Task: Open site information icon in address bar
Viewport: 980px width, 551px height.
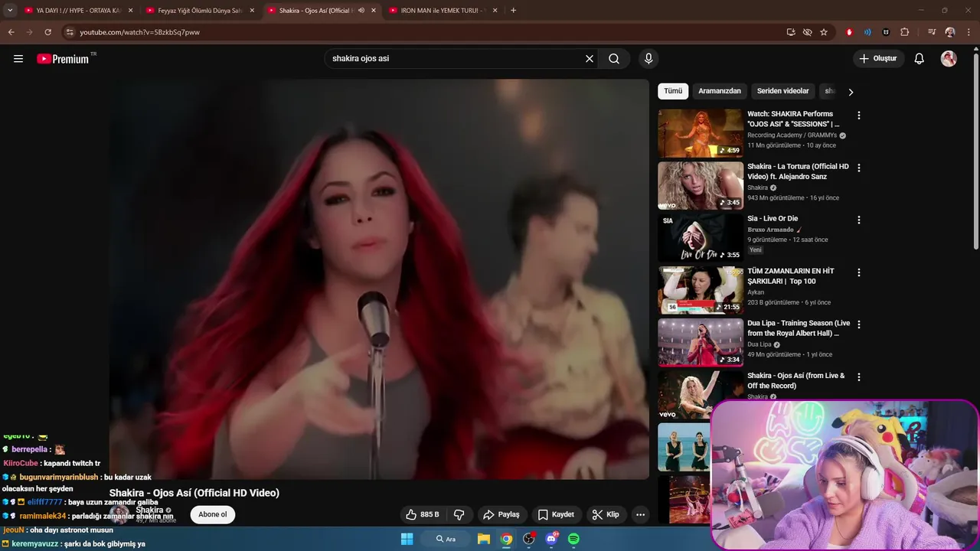Action: 70,32
